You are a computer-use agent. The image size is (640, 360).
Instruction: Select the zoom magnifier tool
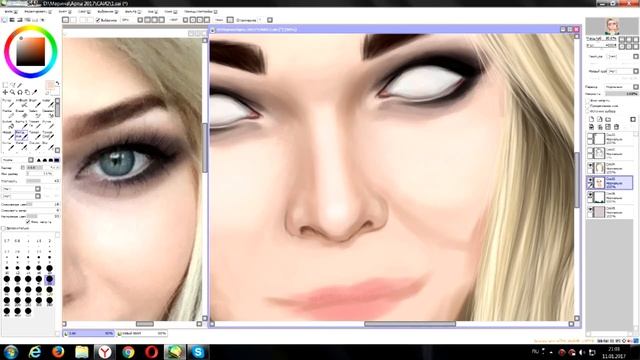(x=13, y=92)
